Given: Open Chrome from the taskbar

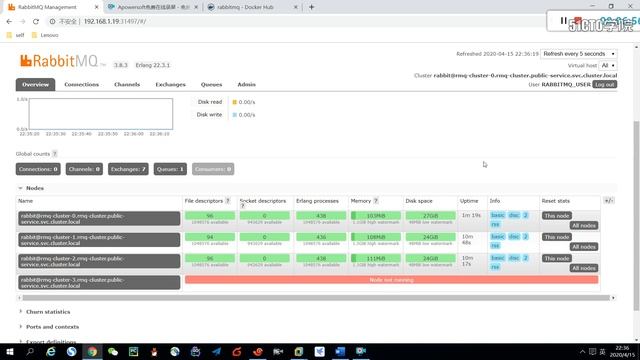Looking at the screenshot, I should tap(92, 351).
